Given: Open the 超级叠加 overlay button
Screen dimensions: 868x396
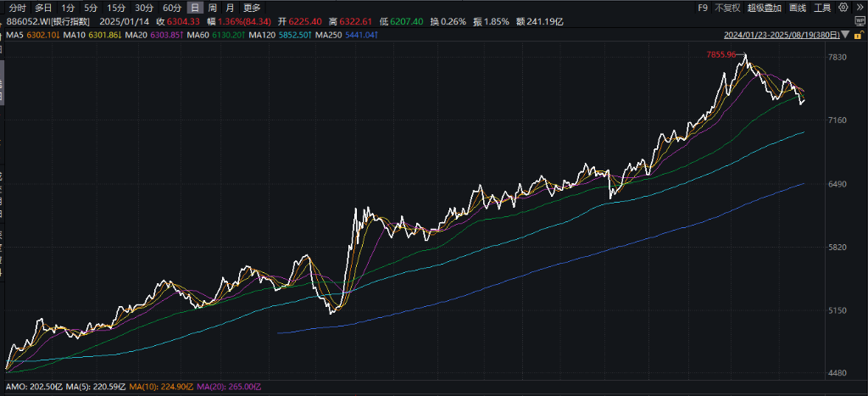Looking at the screenshot, I should (765, 8).
